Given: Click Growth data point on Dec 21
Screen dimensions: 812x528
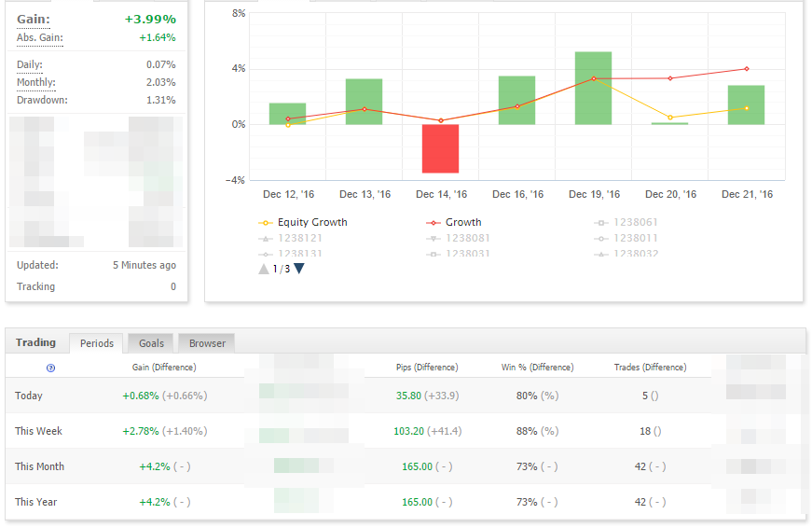Looking at the screenshot, I should pyautogui.click(x=746, y=69).
